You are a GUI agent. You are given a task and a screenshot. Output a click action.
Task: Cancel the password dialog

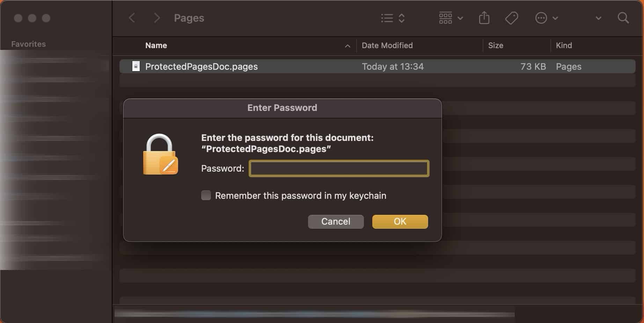click(x=336, y=221)
